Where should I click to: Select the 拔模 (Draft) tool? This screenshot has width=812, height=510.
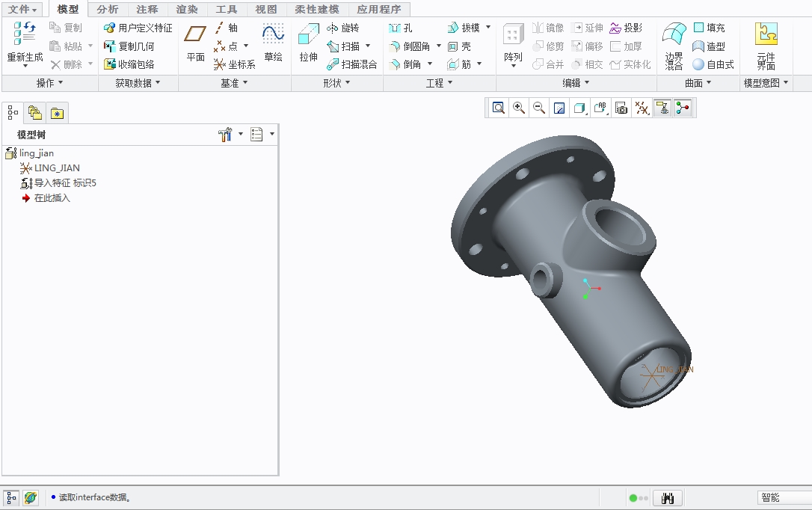464,28
